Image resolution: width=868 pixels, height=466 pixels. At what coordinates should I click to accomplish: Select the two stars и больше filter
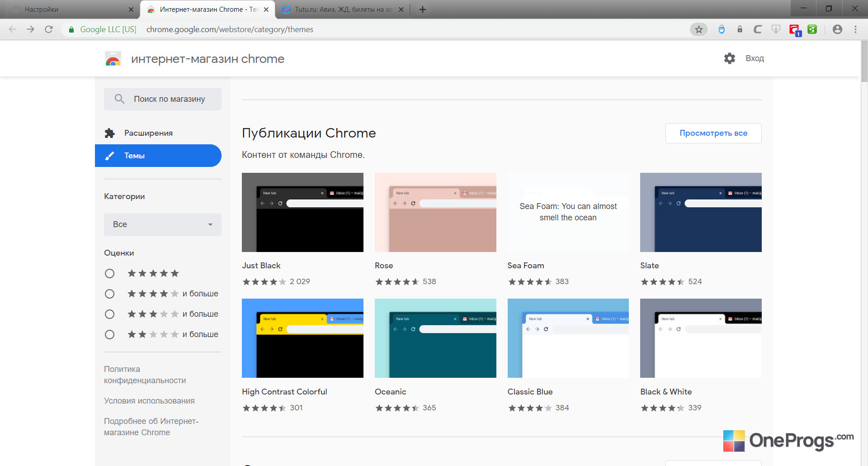click(x=109, y=334)
